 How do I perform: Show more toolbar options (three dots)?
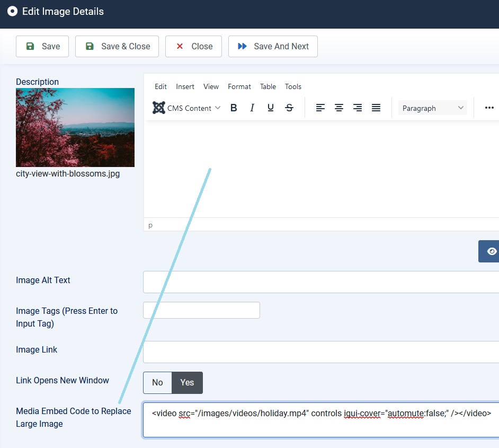(x=489, y=108)
